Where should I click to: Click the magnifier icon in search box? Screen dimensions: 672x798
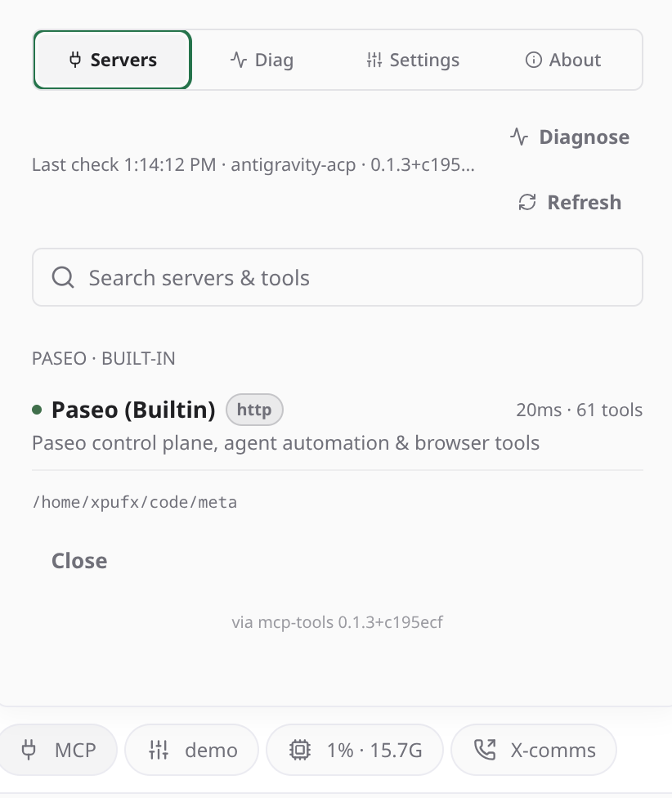[63, 277]
